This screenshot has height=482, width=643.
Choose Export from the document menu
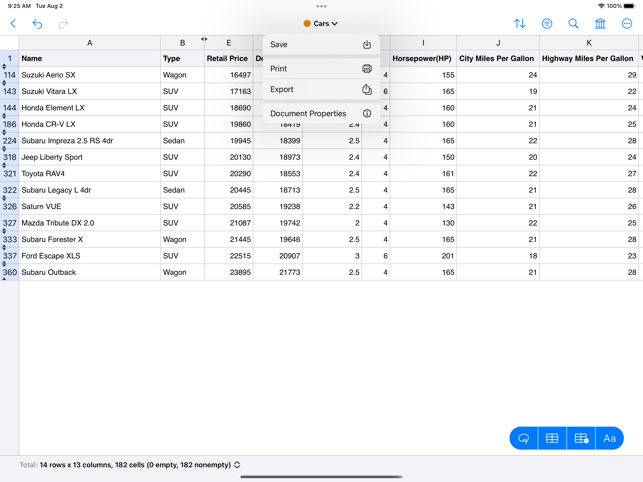322,89
